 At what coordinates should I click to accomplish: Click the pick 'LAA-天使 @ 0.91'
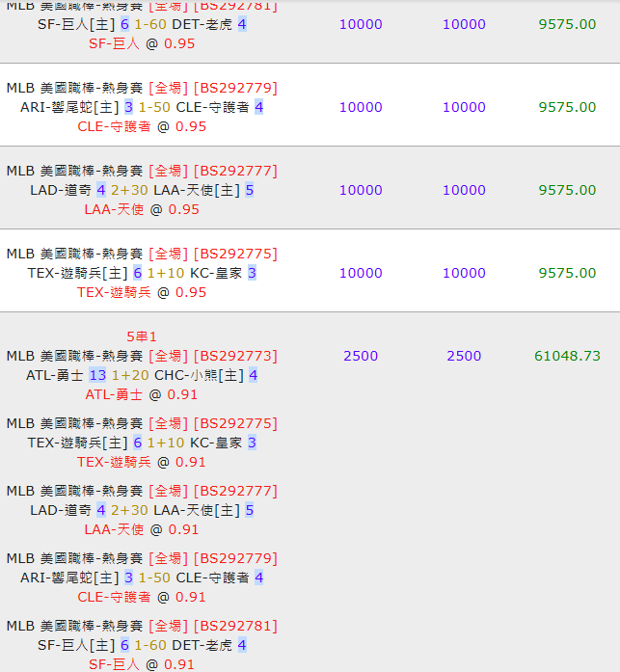pyautogui.click(x=142, y=529)
